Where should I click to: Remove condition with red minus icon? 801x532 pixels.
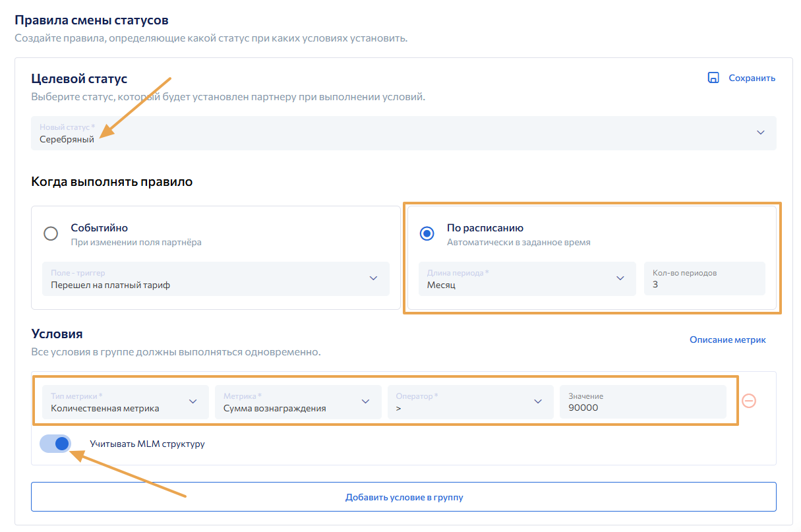[x=749, y=401]
